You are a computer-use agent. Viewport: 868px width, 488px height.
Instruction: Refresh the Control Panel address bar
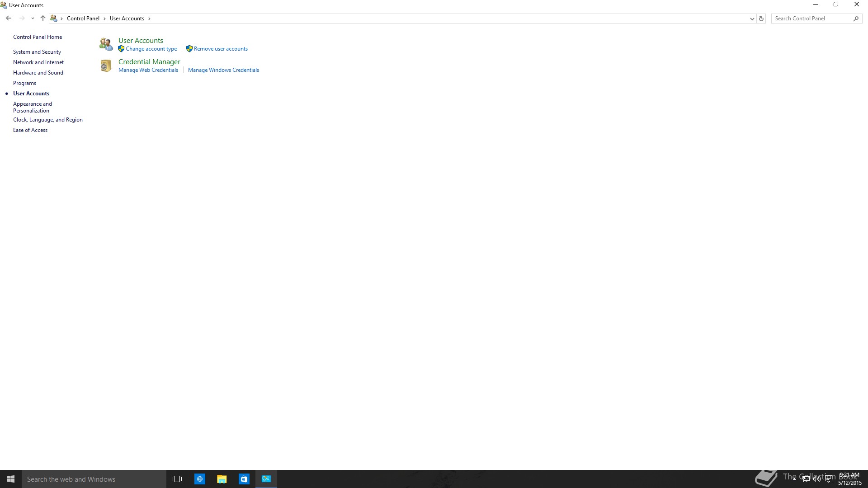[x=761, y=19]
